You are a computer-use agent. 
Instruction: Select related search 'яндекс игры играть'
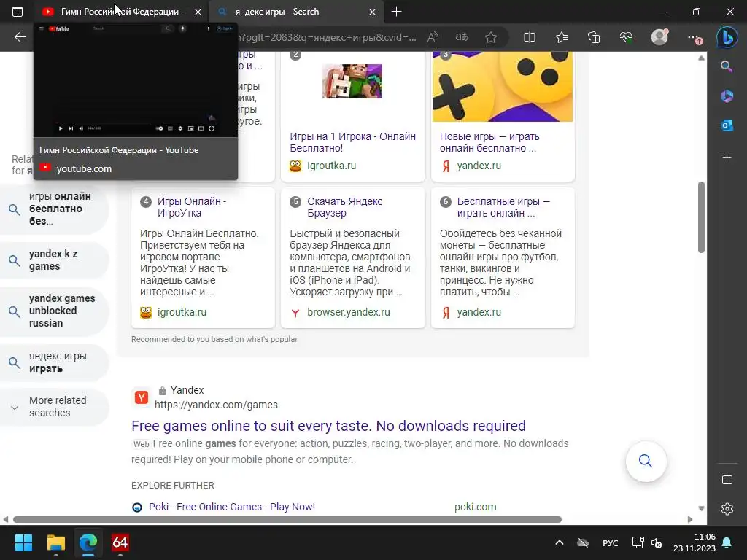click(x=54, y=362)
